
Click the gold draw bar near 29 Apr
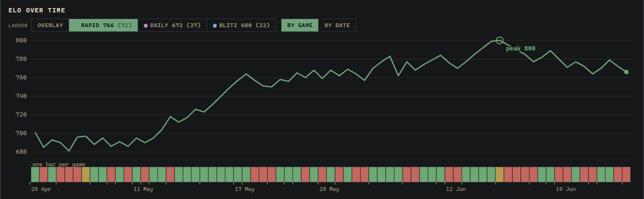(86, 174)
